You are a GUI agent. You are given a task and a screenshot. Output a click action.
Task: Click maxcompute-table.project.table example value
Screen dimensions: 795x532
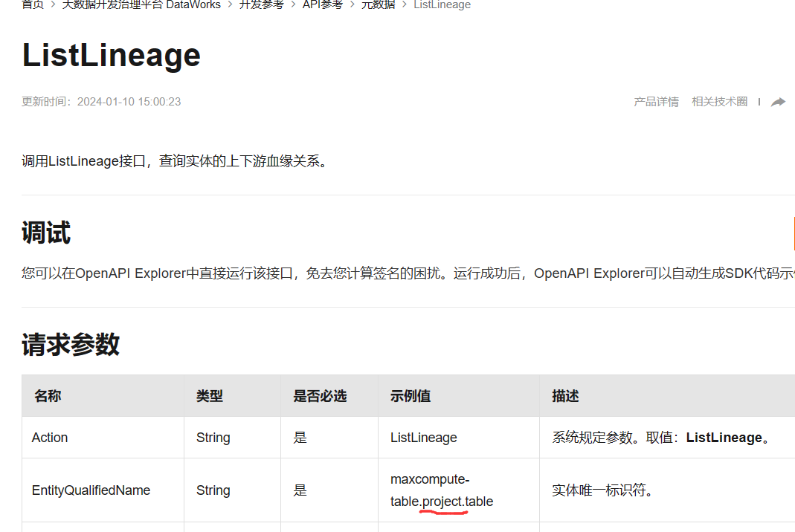coord(442,490)
